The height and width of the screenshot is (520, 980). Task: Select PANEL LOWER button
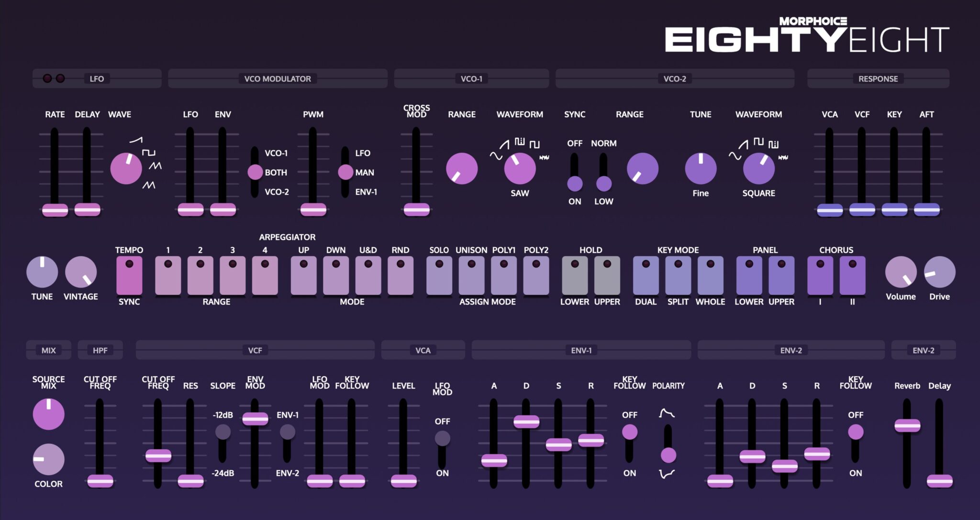click(x=749, y=276)
